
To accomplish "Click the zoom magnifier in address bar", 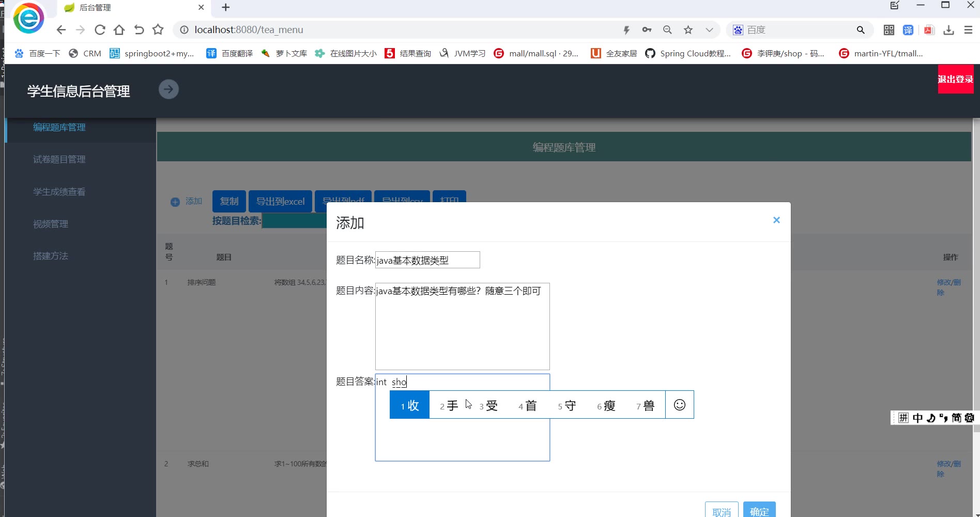I will (x=667, y=30).
